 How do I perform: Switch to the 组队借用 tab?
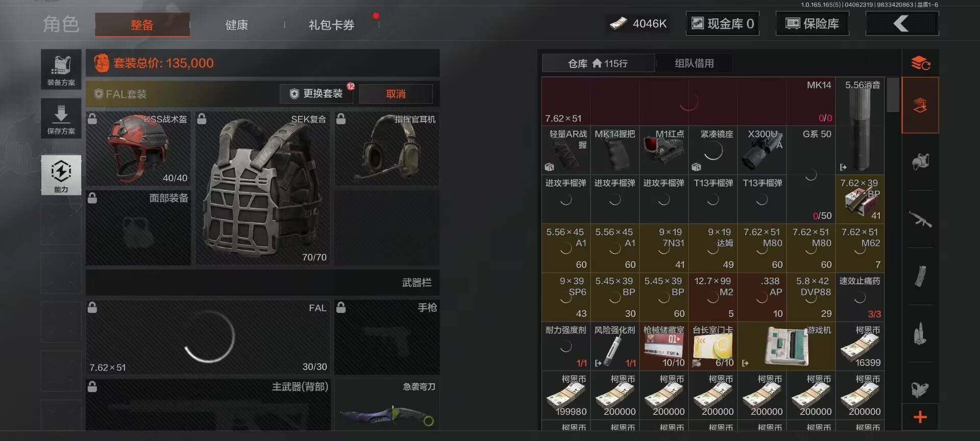[694, 63]
